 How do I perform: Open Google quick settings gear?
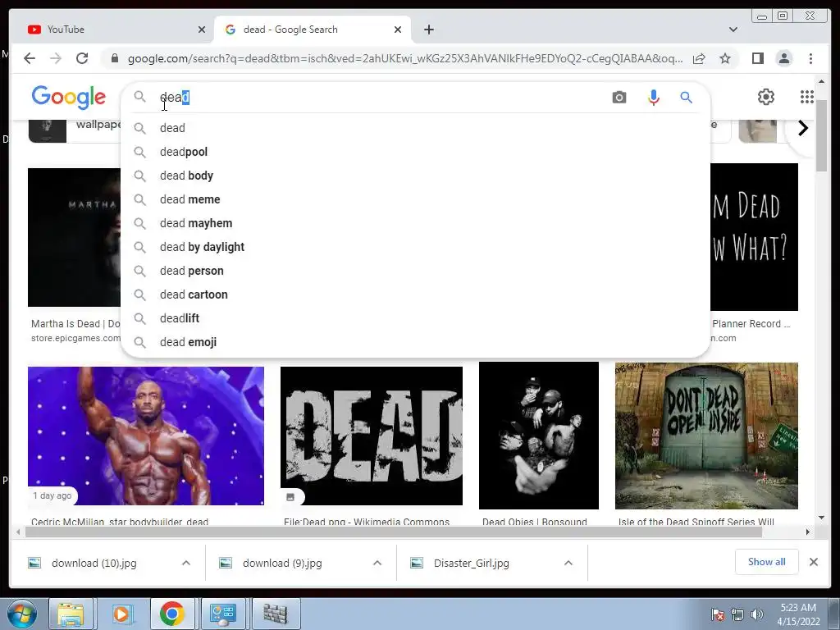coord(765,97)
